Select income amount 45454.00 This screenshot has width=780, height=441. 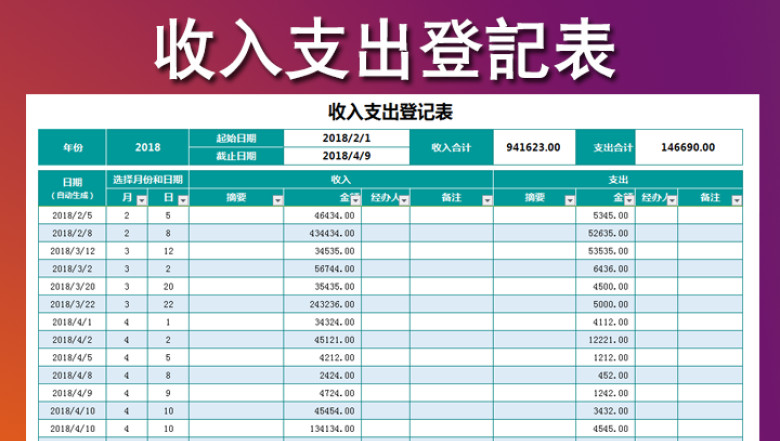[x=322, y=411]
